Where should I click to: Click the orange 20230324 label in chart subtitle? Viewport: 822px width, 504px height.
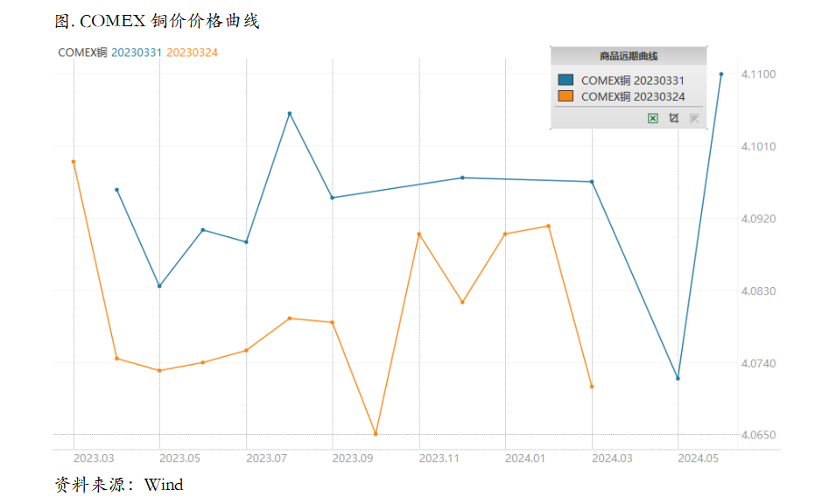[192, 52]
